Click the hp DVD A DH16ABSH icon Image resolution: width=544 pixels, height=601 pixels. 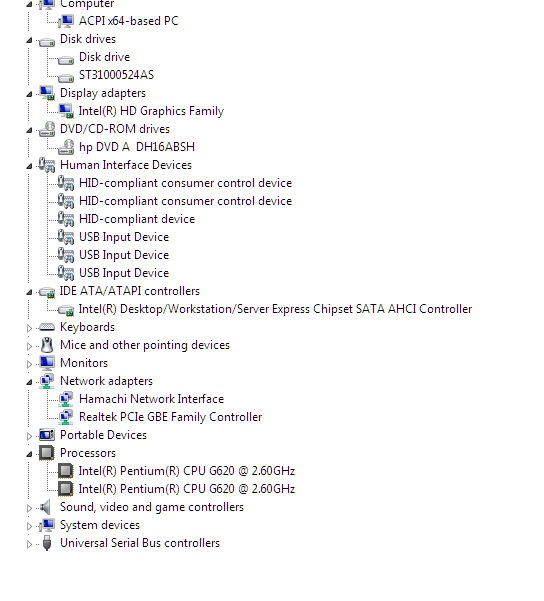point(66,147)
